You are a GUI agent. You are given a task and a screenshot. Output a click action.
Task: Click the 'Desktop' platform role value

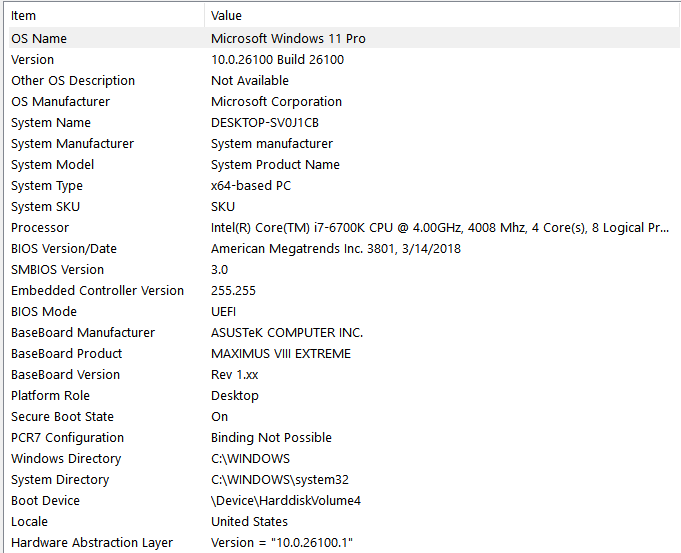[235, 396]
